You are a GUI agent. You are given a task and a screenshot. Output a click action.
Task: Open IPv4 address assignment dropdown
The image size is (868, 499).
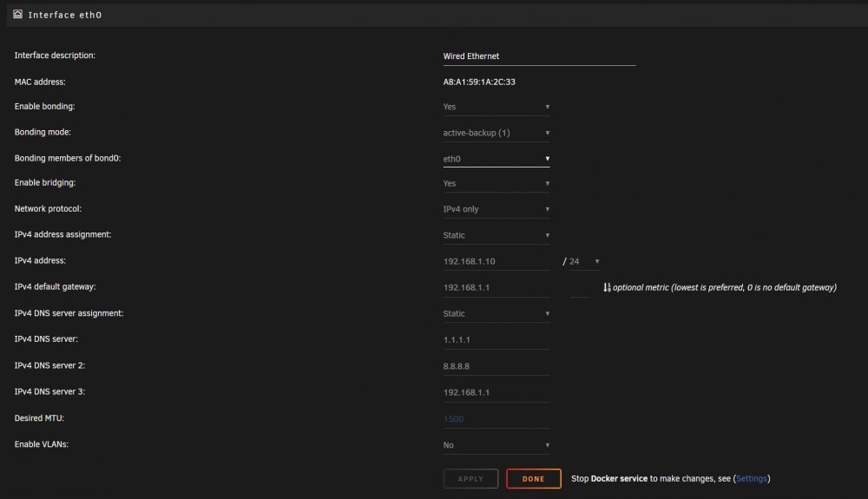click(x=496, y=235)
